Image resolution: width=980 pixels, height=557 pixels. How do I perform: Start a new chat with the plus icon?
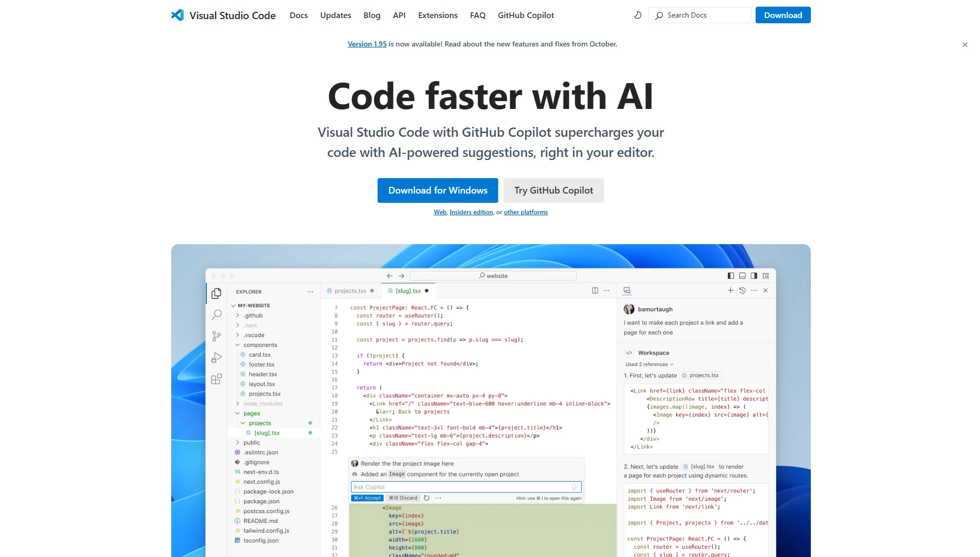coord(730,291)
